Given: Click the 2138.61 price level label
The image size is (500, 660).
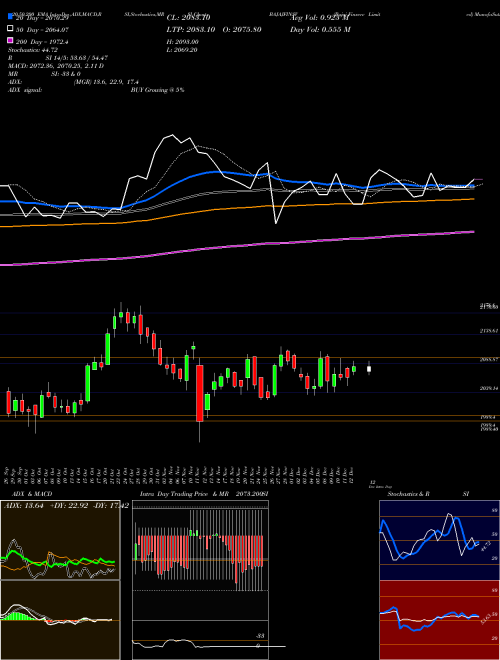Looking at the screenshot, I should pos(489,331).
